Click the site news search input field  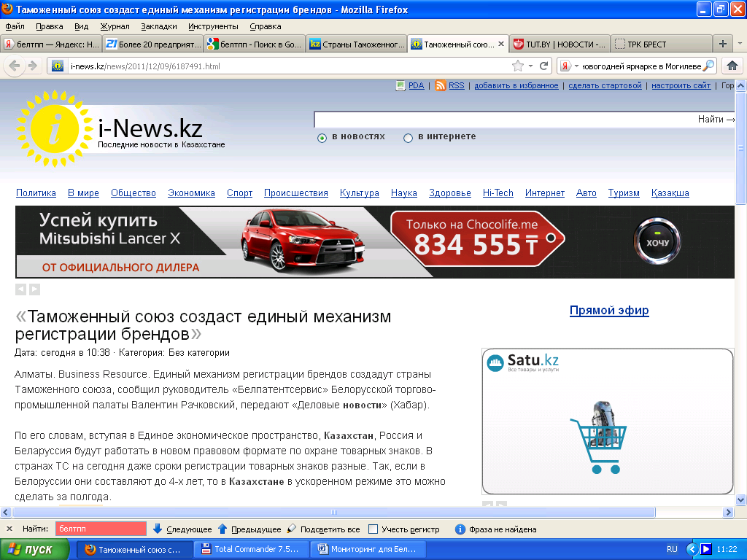pos(505,120)
